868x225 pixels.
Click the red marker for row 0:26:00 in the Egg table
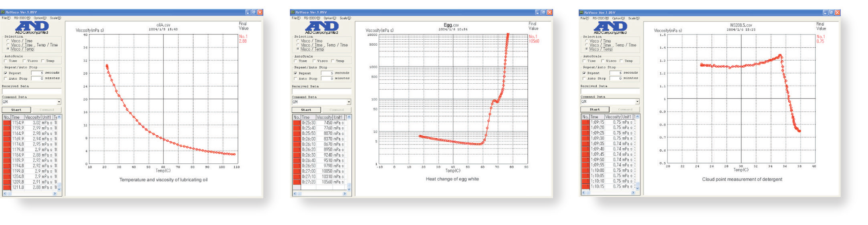click(x=297, y=139)
